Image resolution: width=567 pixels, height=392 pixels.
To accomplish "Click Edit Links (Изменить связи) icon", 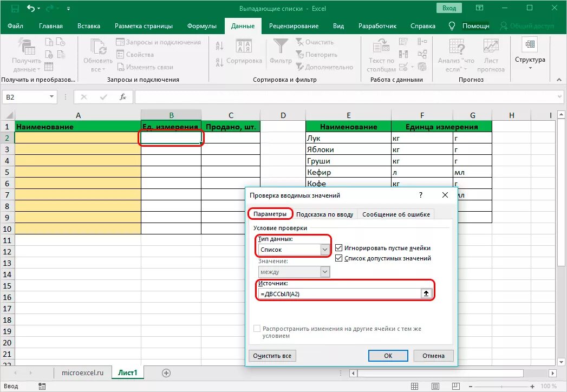I will point(120,67).
